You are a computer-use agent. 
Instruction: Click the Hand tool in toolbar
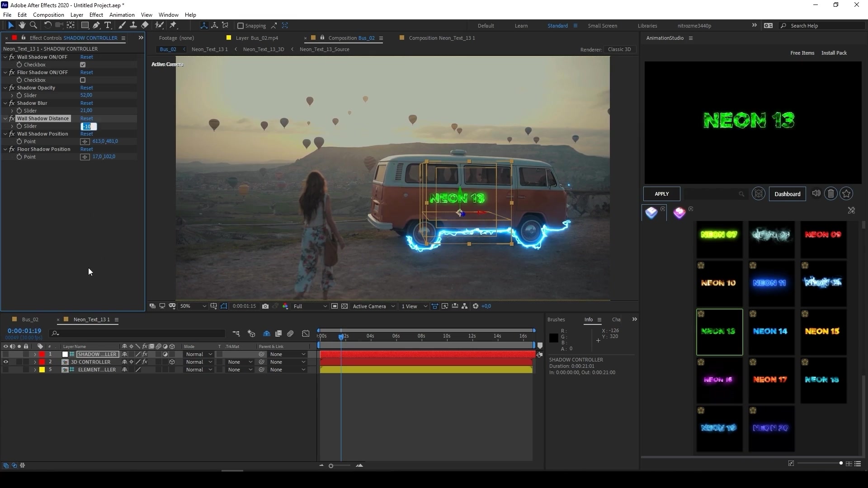click(x=21, y=25)
